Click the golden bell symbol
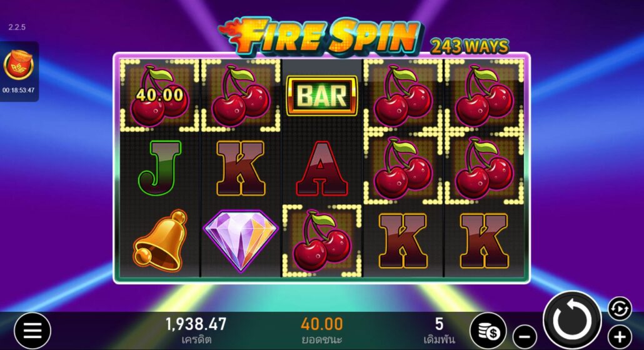Viewport: 644px width, 350px height. (159, 241)
